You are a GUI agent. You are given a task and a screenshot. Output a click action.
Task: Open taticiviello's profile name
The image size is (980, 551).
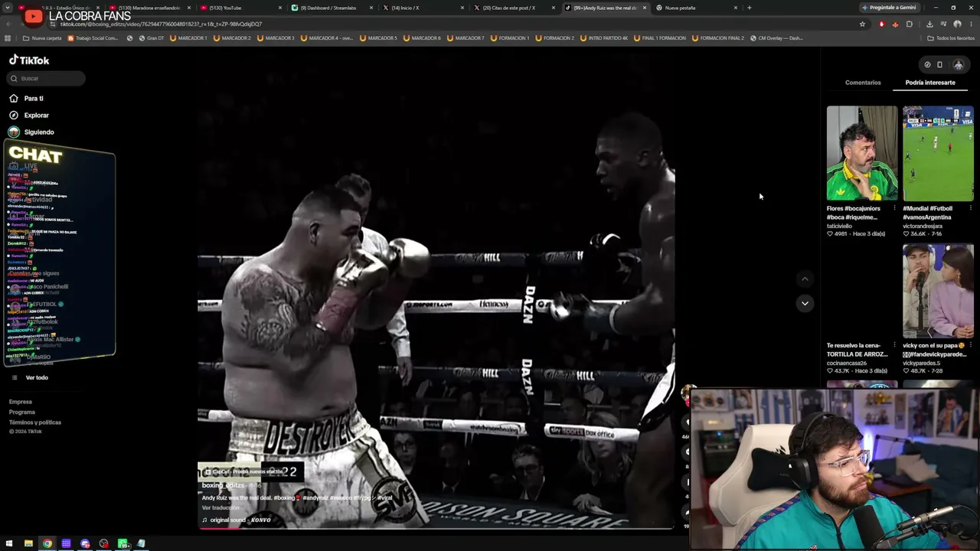click(x=843, y=226)
